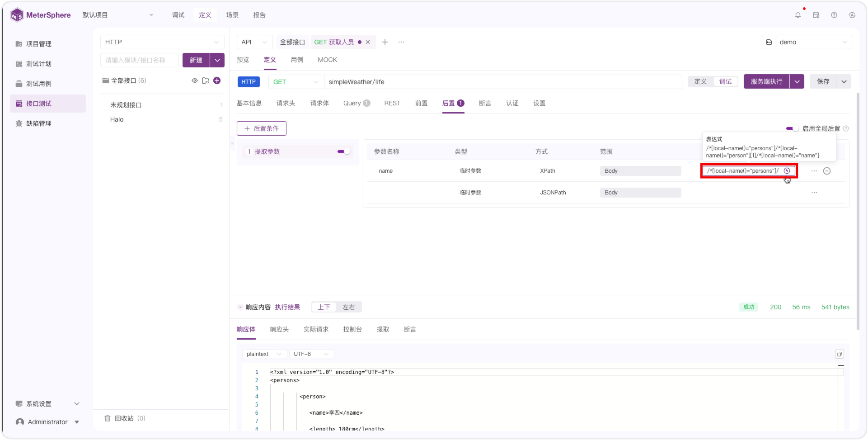
Task: Click the 保存 button
Action: 823,81
